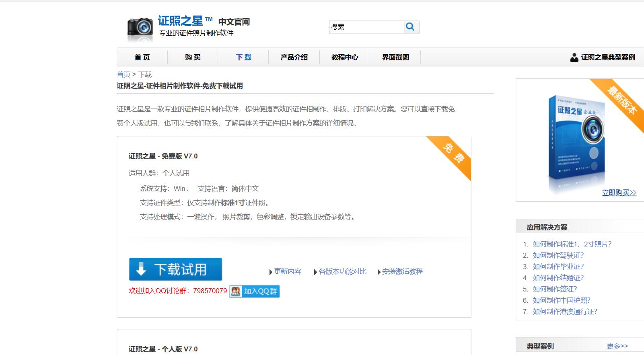The image size is (644, 355).
Task: Open the 首页 nav tab
Action: [x=142, y=57]
